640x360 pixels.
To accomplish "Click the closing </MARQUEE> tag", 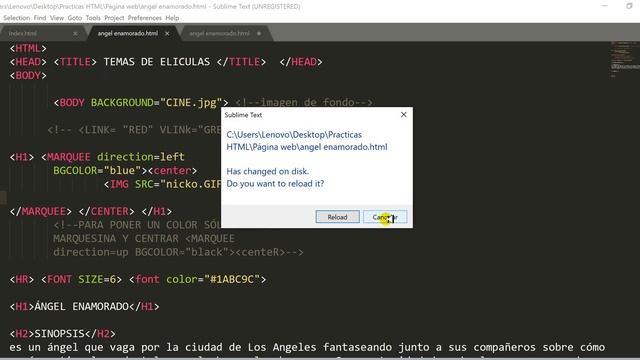I will click(x=40, y=211).
